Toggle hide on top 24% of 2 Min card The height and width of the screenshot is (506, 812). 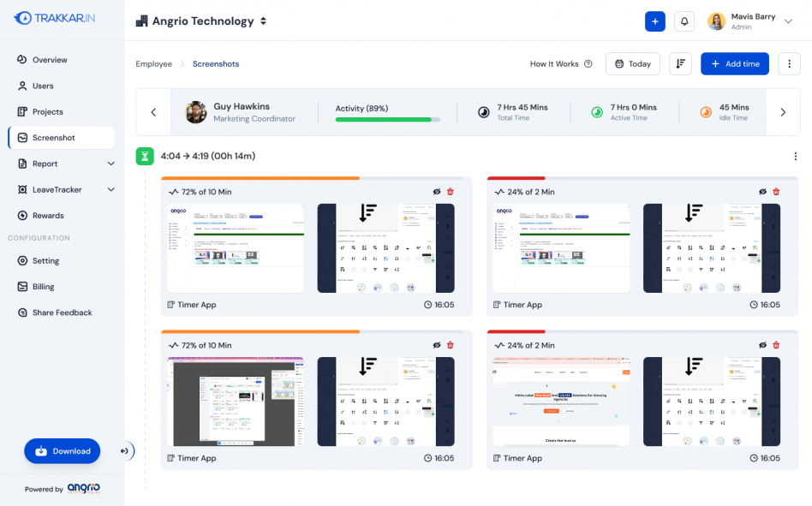pos(763,192)
